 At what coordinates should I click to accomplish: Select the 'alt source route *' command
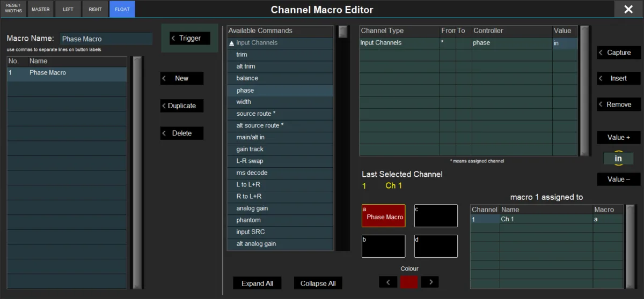click(280, 125)
